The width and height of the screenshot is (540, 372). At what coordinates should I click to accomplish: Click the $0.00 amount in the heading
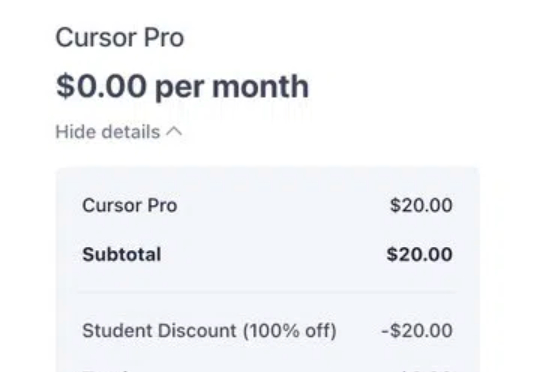[x=101, y=86]
